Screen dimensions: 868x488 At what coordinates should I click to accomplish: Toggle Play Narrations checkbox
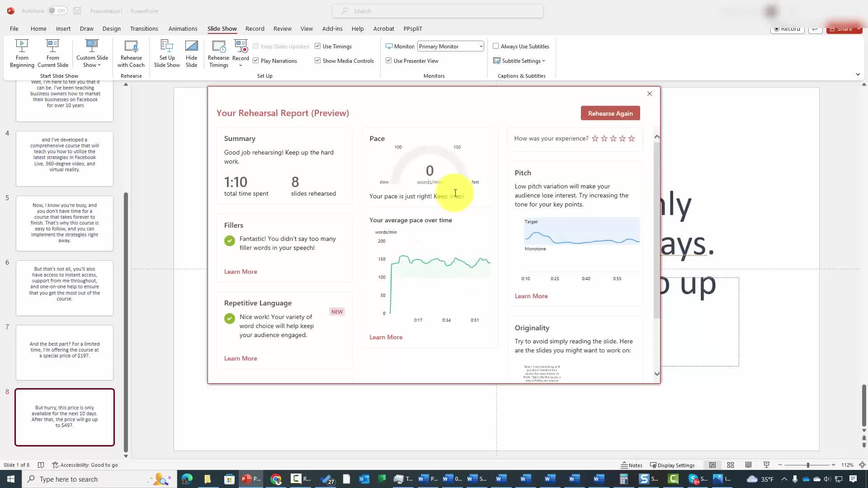[x=256, y=61]
